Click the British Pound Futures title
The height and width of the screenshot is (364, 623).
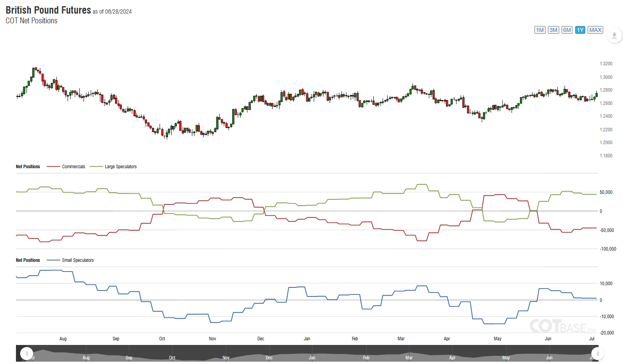tap(48, 10)
